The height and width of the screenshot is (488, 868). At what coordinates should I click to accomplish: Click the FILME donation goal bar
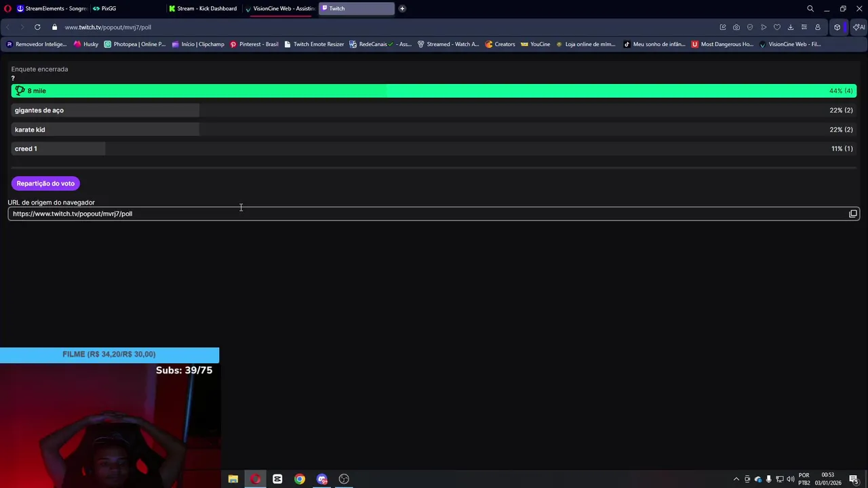click(109, 354)
